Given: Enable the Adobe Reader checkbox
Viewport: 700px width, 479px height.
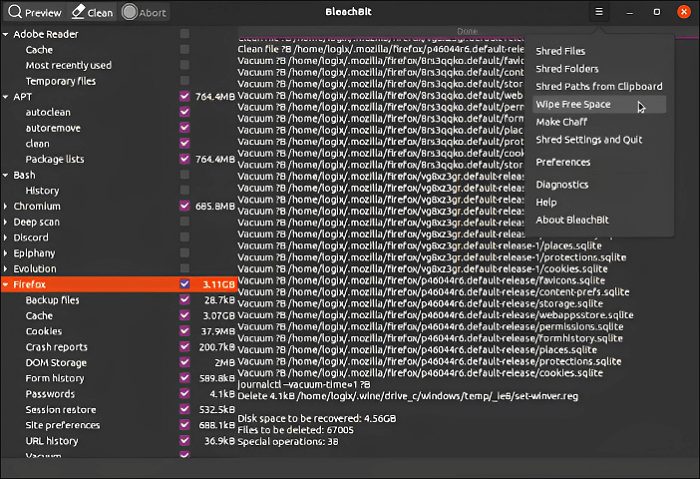Looking at the screenshot, I should click(x=184, y=34).
